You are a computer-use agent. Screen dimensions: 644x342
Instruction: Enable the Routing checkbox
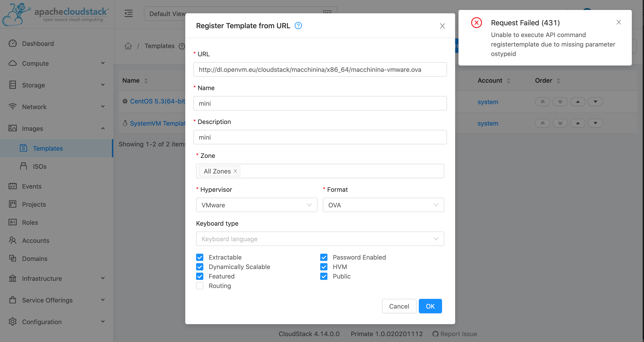tap(199, 286)
